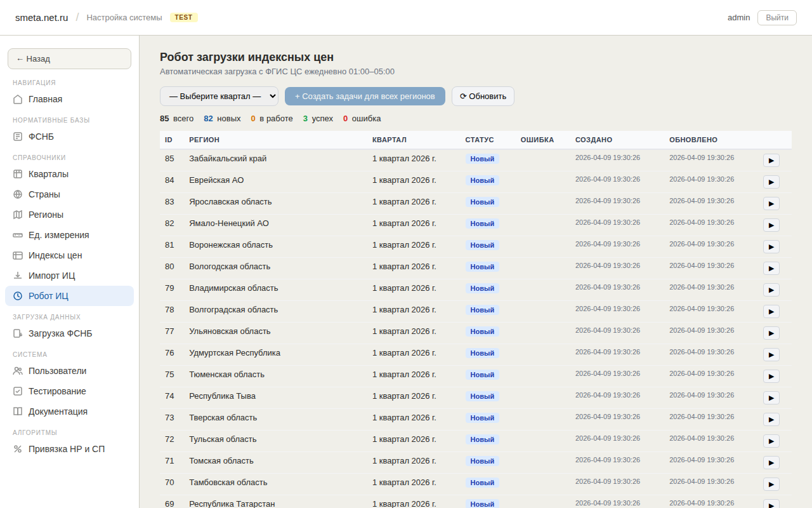Click the clock icon for Робот ИЦ
The width and height of the screenshot is (812, 508).
[18, 296]
